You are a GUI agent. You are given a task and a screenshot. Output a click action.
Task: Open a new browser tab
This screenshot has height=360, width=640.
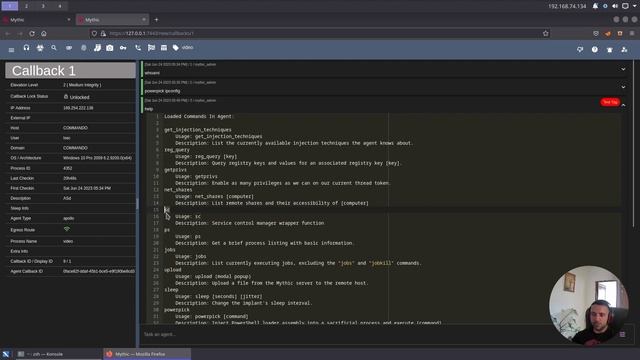(156, 20)
